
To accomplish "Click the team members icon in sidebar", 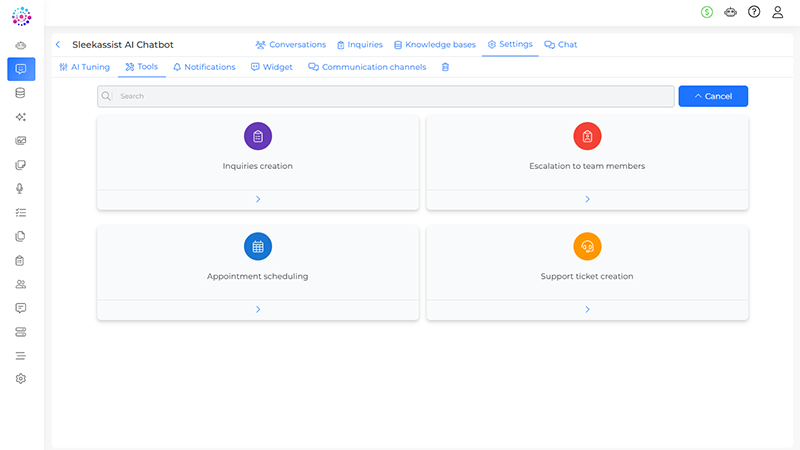I will pos(21,284).
